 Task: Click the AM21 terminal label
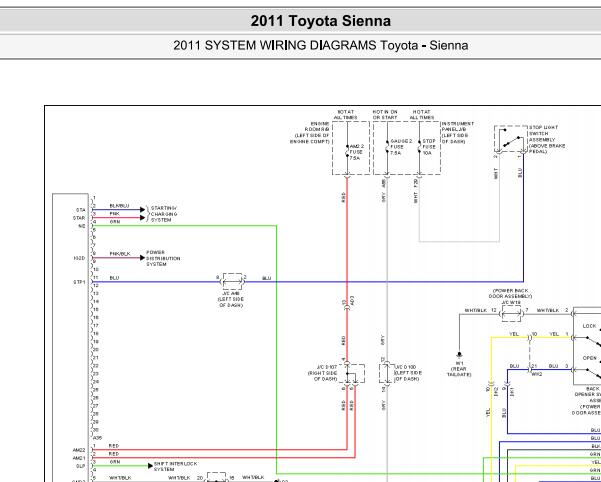pos(79,458)
